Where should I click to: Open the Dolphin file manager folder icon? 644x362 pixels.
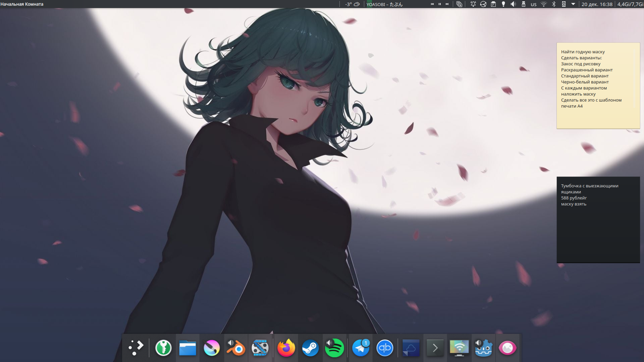point(187,348)
